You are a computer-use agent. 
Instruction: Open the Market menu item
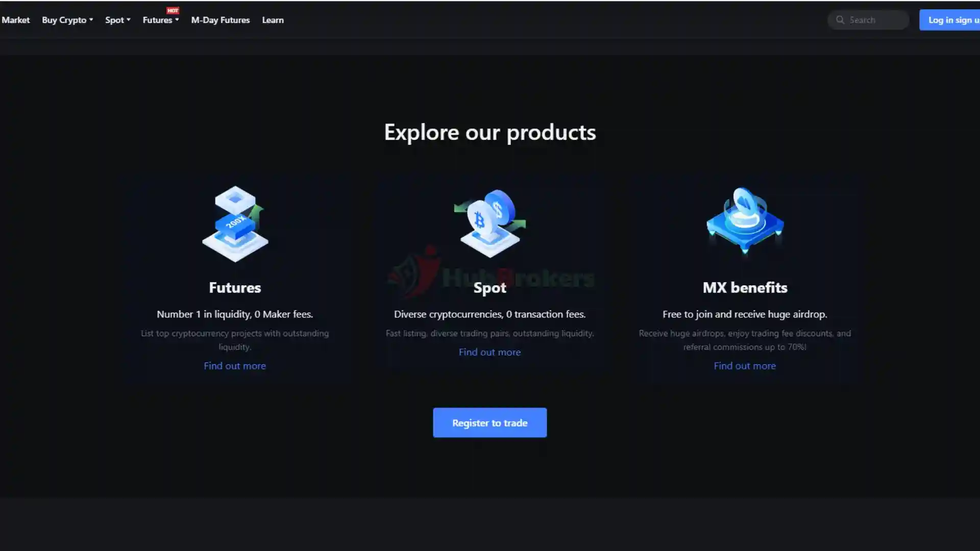click(x=15, y=20)
